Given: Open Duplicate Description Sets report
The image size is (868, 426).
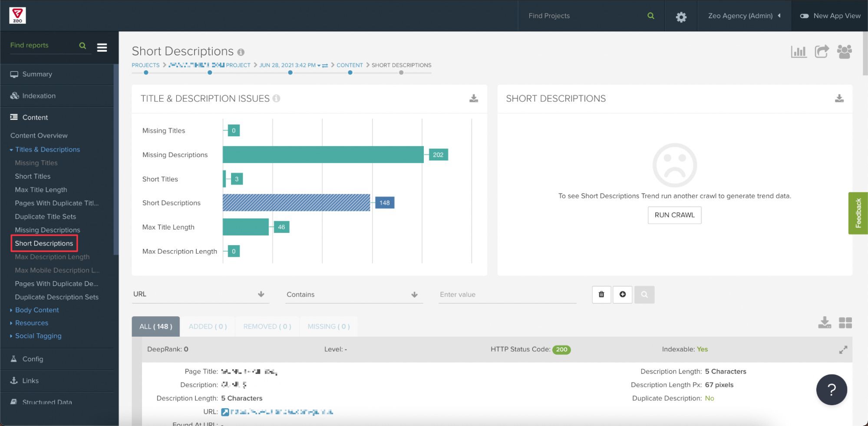Looking at the screenshot, I should (x=56, y=297).
